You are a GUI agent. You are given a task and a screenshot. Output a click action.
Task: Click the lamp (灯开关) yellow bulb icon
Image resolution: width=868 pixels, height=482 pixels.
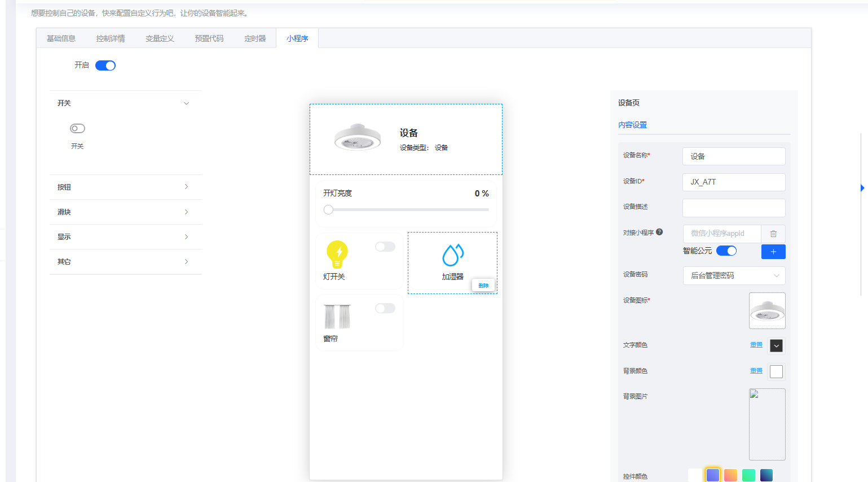[337, 255]
